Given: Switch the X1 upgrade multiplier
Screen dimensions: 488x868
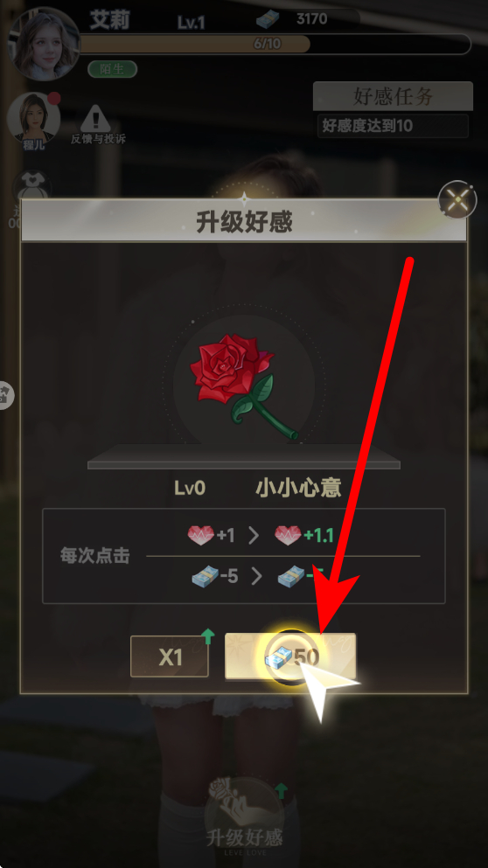Looking at the screenshot, I should coord(170,656).
